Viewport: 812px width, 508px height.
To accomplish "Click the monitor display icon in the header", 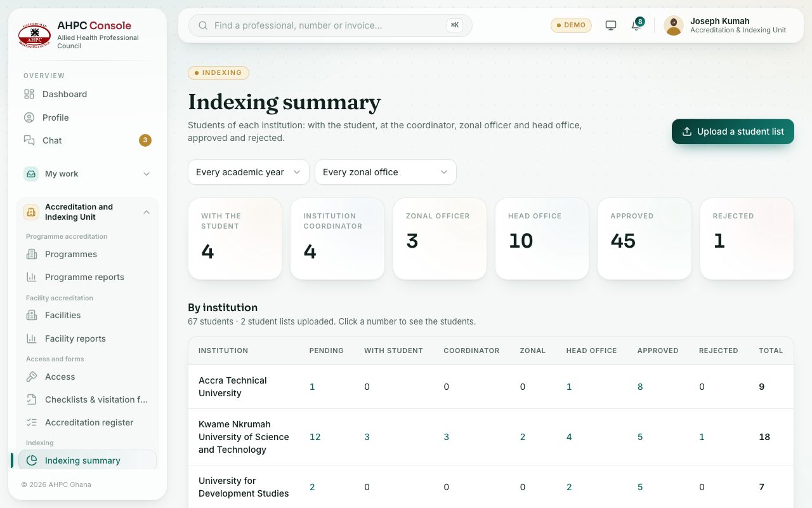I will coord(611,25).
